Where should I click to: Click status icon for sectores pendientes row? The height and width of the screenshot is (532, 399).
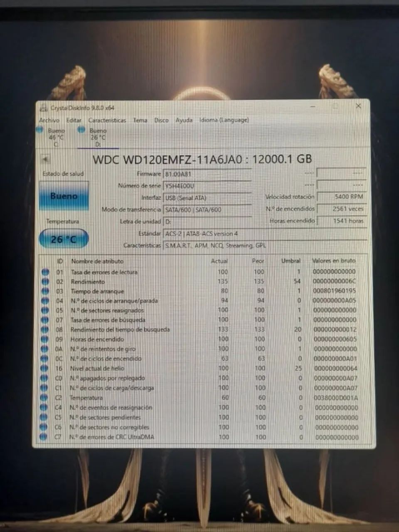click(x=44, y=417)
